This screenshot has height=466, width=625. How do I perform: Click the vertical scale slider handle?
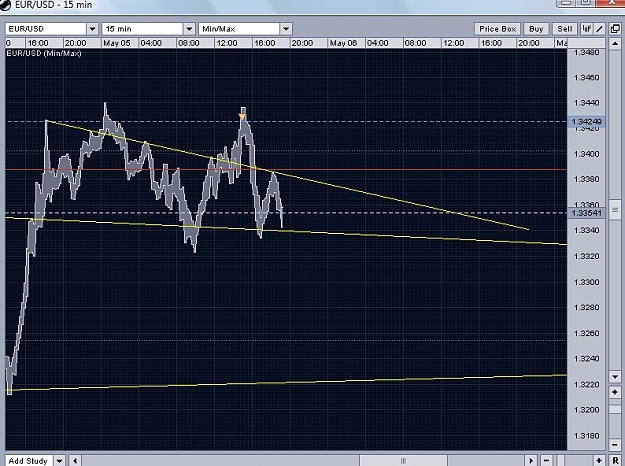(615, 210)
